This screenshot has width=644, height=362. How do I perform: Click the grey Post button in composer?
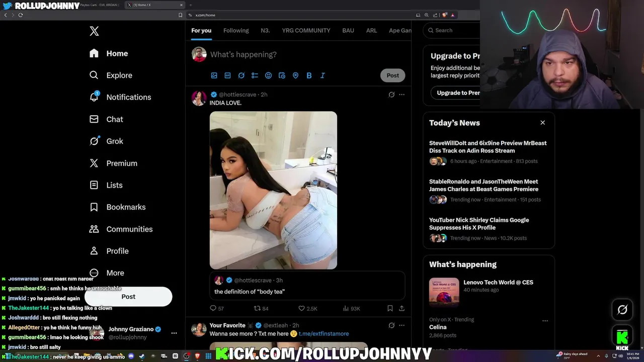(x=392, y=75)
